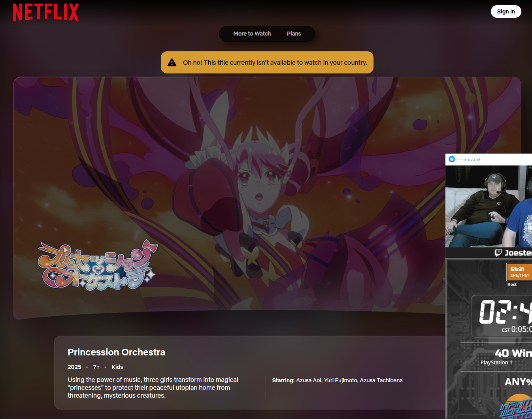Screen dimensions: 532x419
Task: Click the EST estimate time in mpv.net
Action: 517,329
